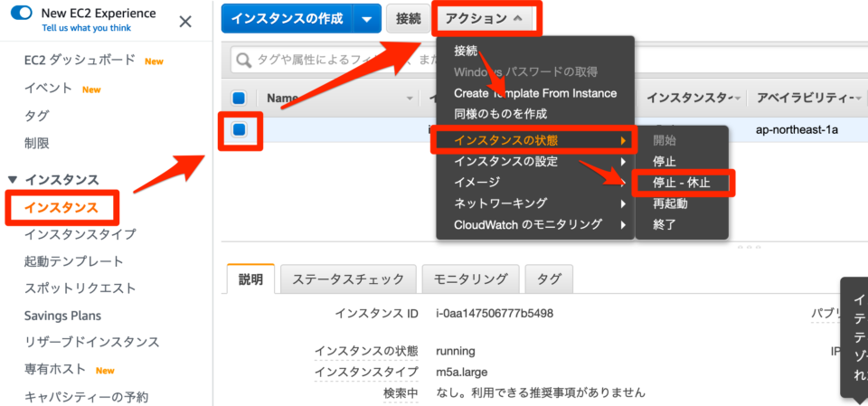Open 起動テンプレート in the sidebar
Image resolution: width=868 pixels, height=406 pixels.
coord(73,261)
